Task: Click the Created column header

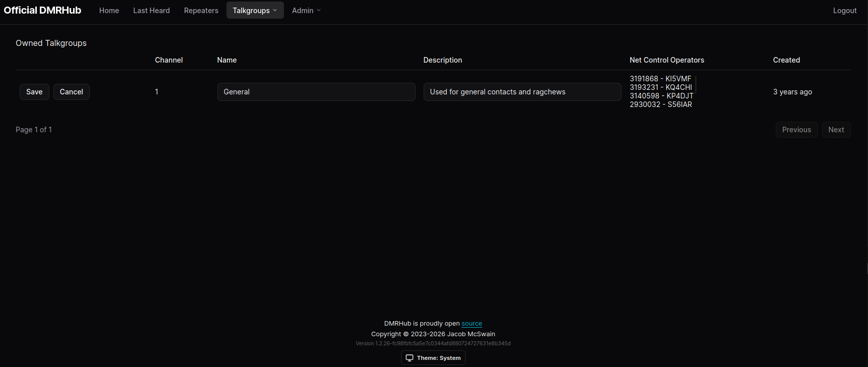Action: [x=786, y=60]
